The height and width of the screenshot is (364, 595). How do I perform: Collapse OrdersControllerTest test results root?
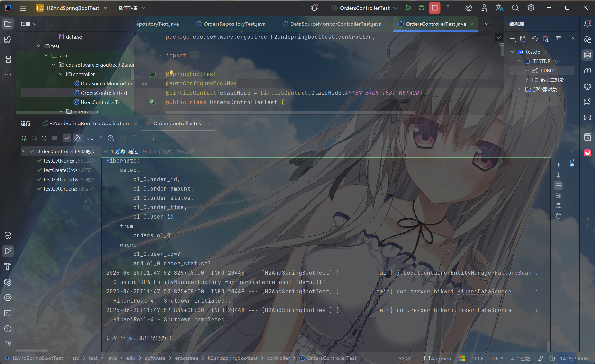[x=24, y=151]
